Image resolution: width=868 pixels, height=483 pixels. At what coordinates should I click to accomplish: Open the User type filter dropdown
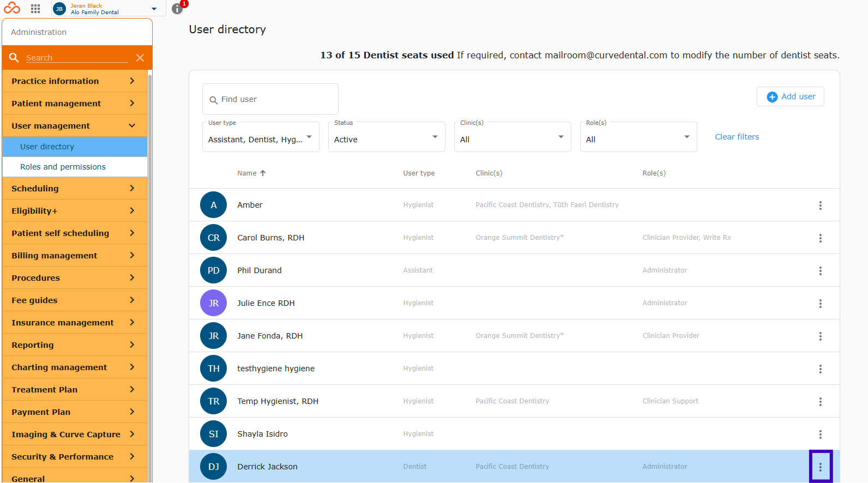(261, 137)
